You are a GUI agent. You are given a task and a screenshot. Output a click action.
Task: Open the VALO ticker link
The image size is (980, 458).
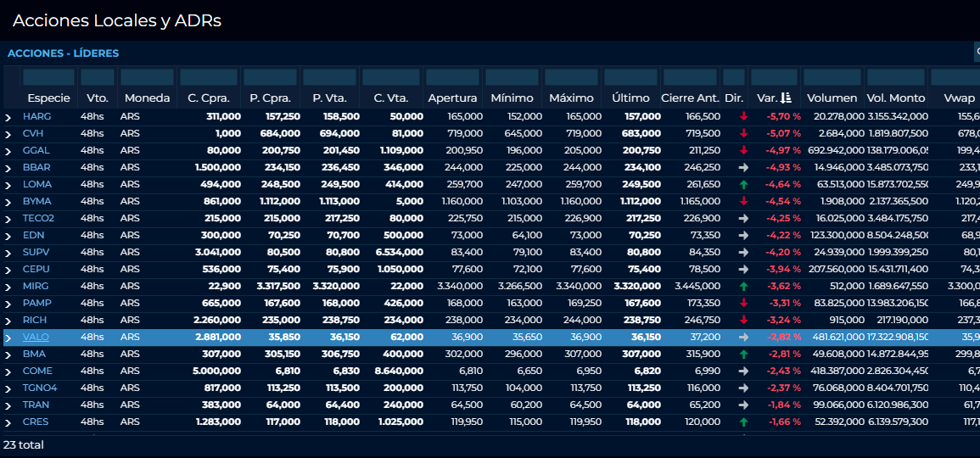point(36,337)
